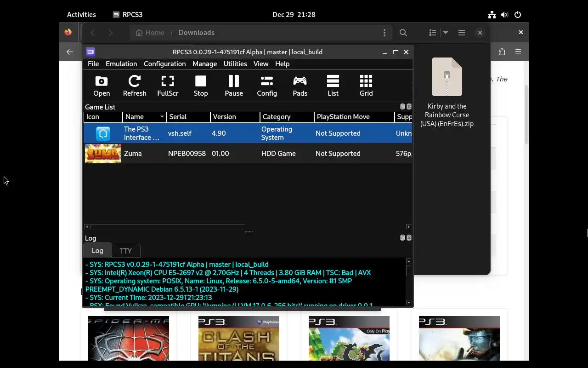
Task: Open the Config settings icon
Action: [x=267, y=86]
